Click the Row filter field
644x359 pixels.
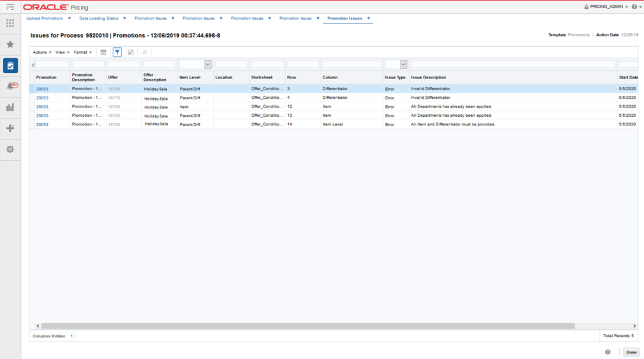pyautogui.click(x=303, y=64)
